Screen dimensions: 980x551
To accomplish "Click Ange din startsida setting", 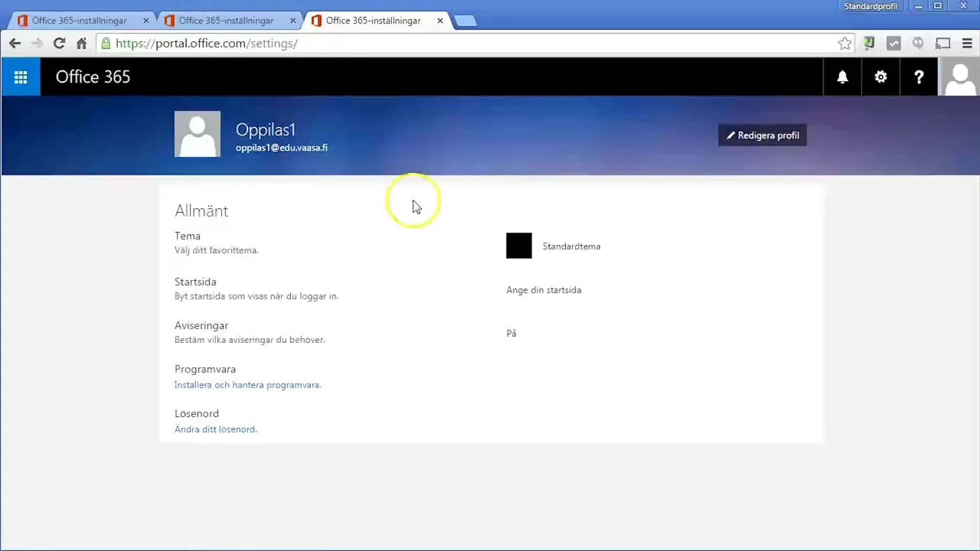I will click(544, 290).
